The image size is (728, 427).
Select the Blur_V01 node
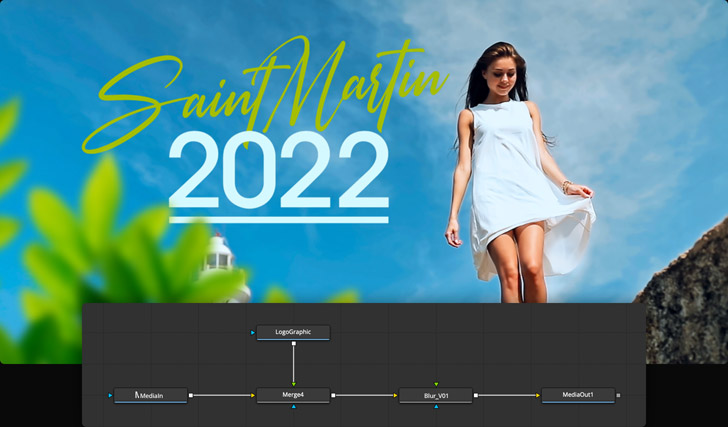(x=436, y=395)
